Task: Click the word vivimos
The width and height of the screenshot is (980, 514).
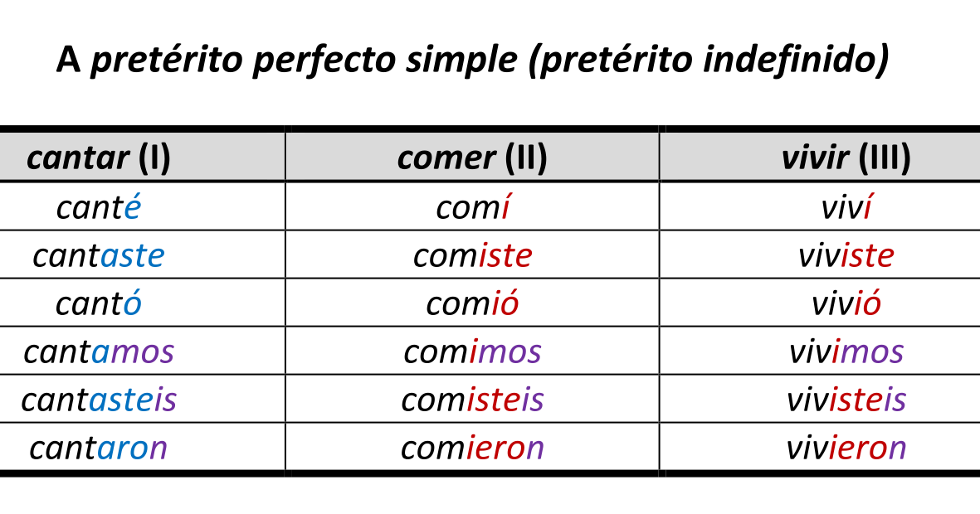Action: pos(846,352)
